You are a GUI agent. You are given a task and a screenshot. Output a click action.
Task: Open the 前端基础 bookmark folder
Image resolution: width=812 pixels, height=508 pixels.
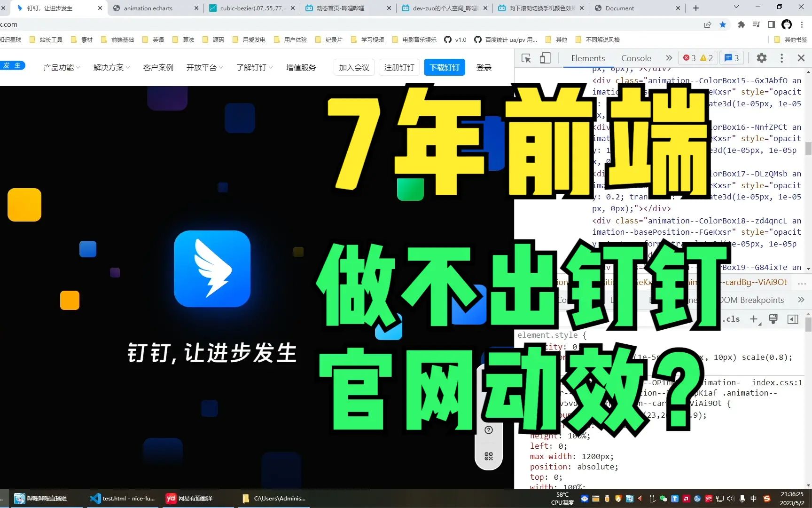[x=117, y=40]
